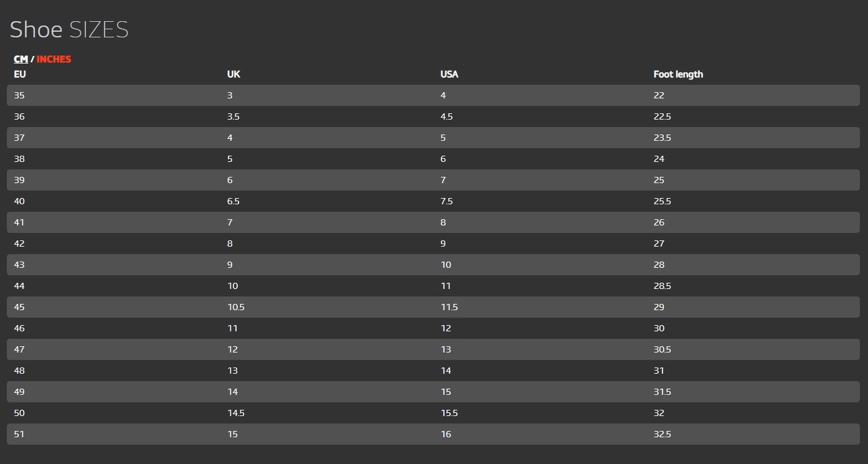
Task: Click USA size 11.5 cell
Action: [x=449, y=307]
